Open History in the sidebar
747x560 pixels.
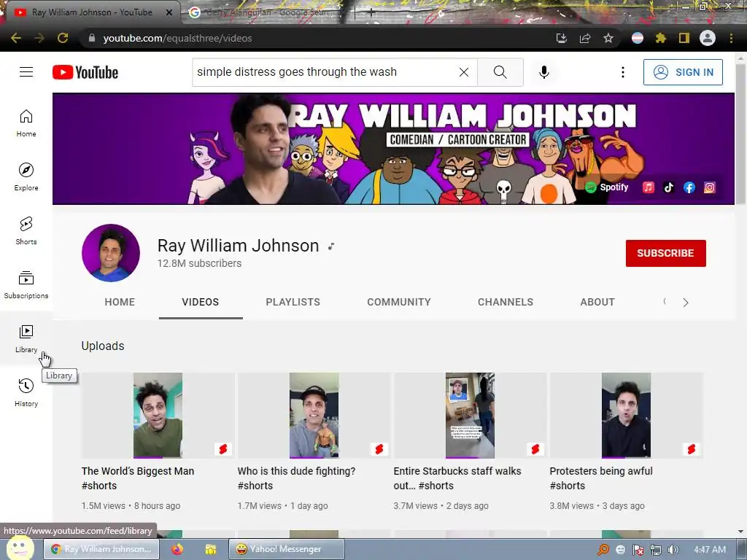26,393
